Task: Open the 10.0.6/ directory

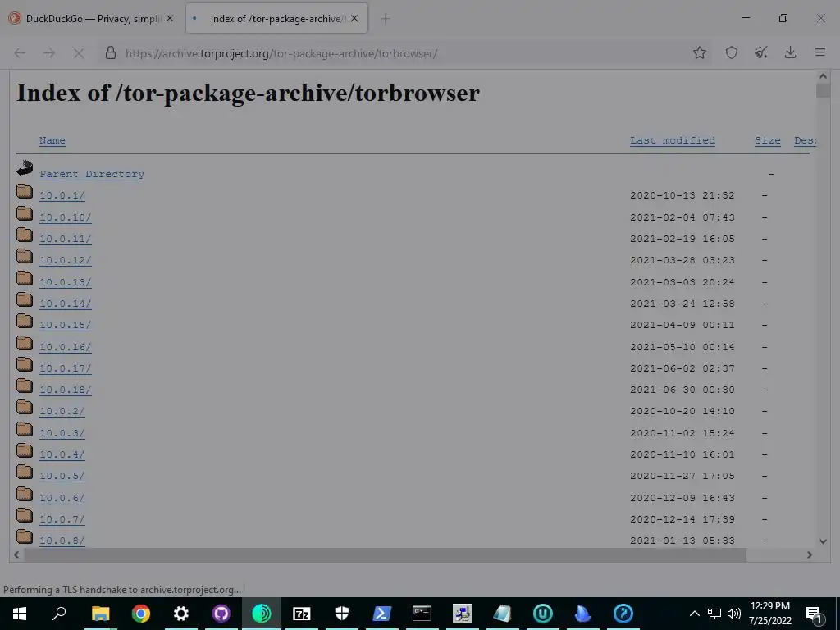Action: pos(62,498)
